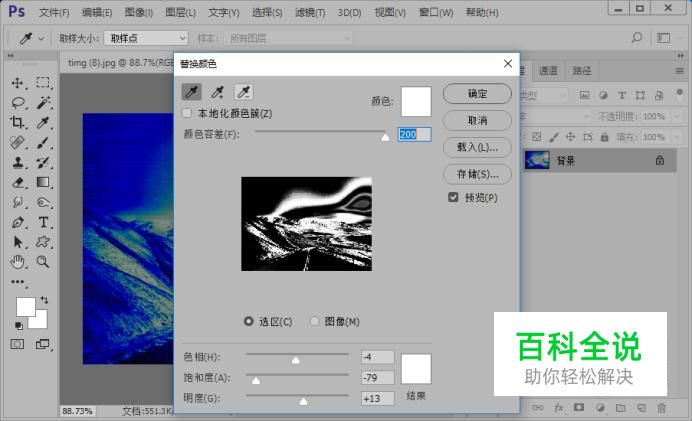Select the Crop tool
692x421 pixels.
coord(18,123)
